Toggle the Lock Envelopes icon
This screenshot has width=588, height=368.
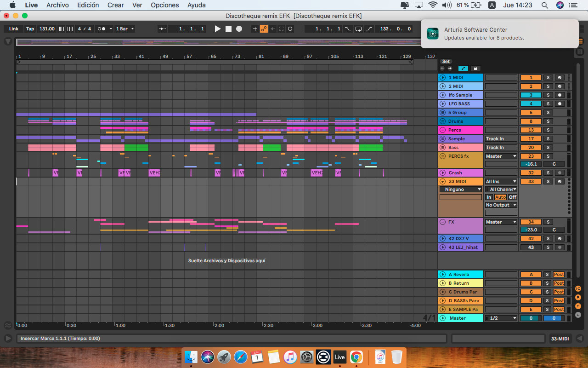tap(475, 68)
